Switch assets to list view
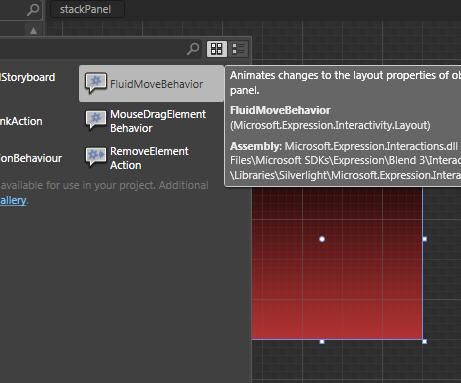 click(239, 49)
